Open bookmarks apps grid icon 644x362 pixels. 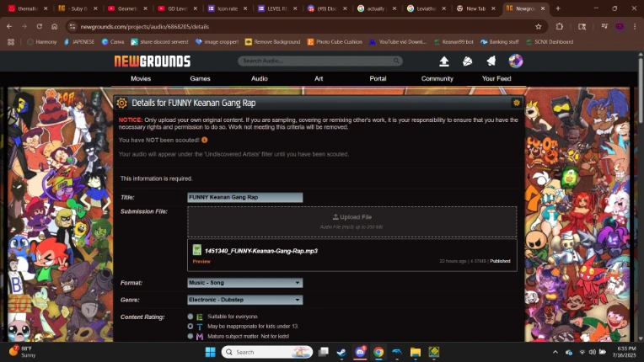(x=11, y=42)
